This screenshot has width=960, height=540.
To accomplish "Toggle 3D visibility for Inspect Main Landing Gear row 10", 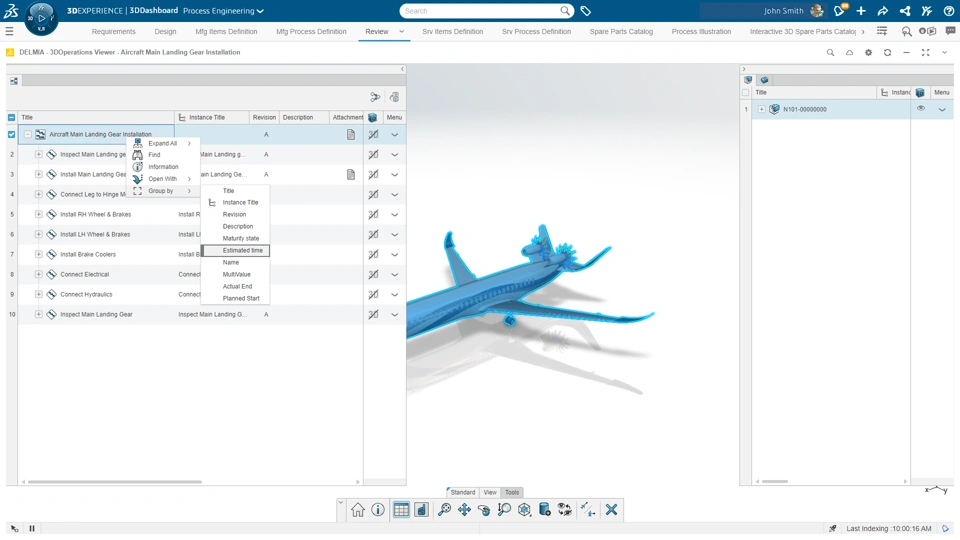I will 373,314.
